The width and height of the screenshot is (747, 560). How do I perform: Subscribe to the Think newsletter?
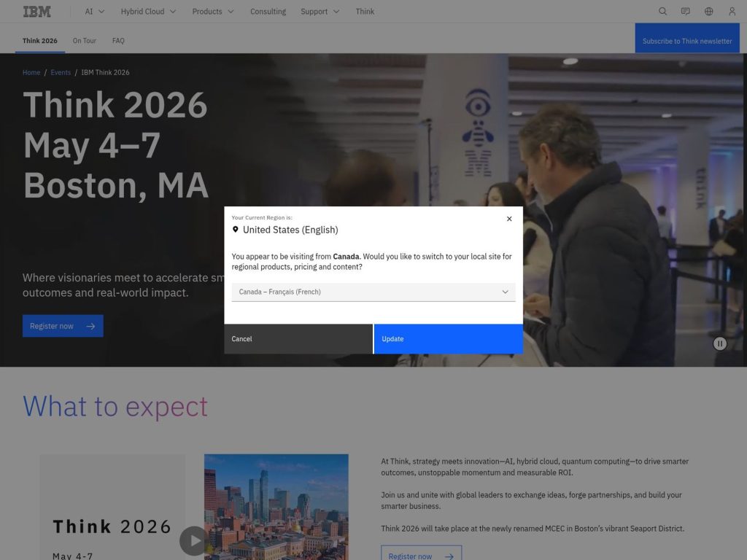(686, 41)
